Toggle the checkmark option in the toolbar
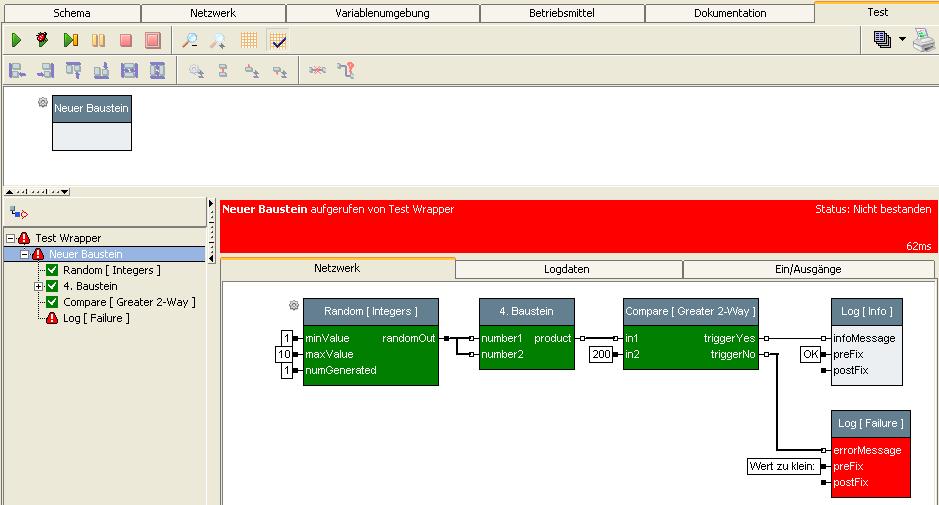Image resolution: width=939 pixels, height=505 pixels. pyautogui.click(x=278, y=40)
